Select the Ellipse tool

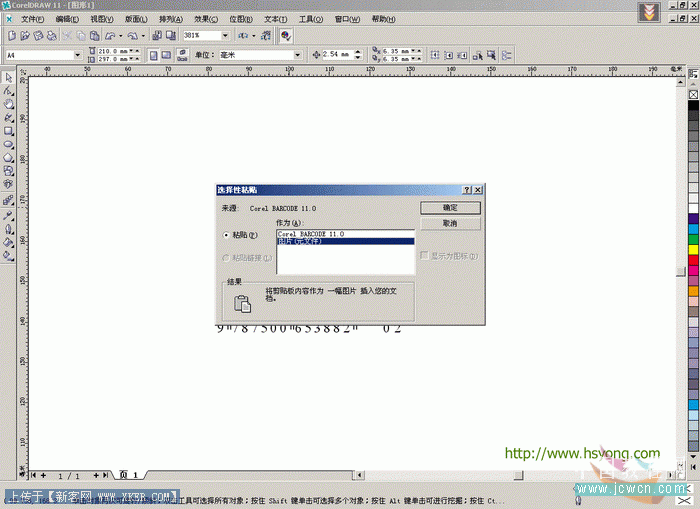pos(8,144)
